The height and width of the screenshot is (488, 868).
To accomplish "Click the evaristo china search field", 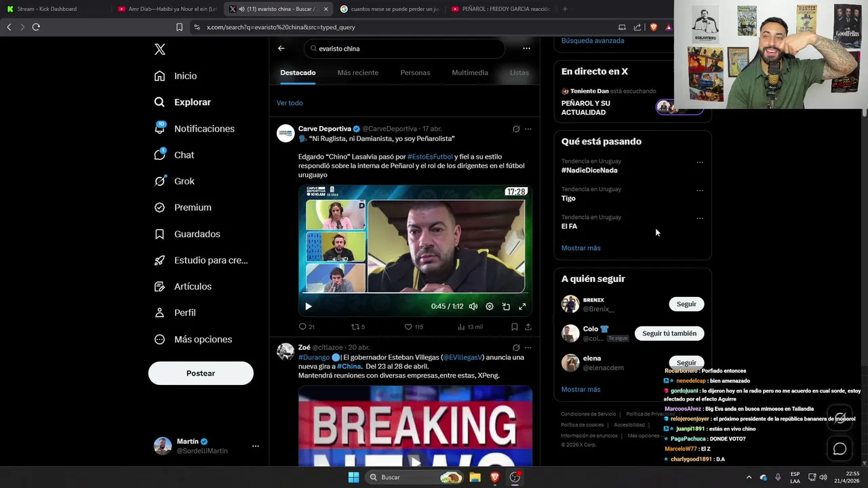I will click(404, 49).
